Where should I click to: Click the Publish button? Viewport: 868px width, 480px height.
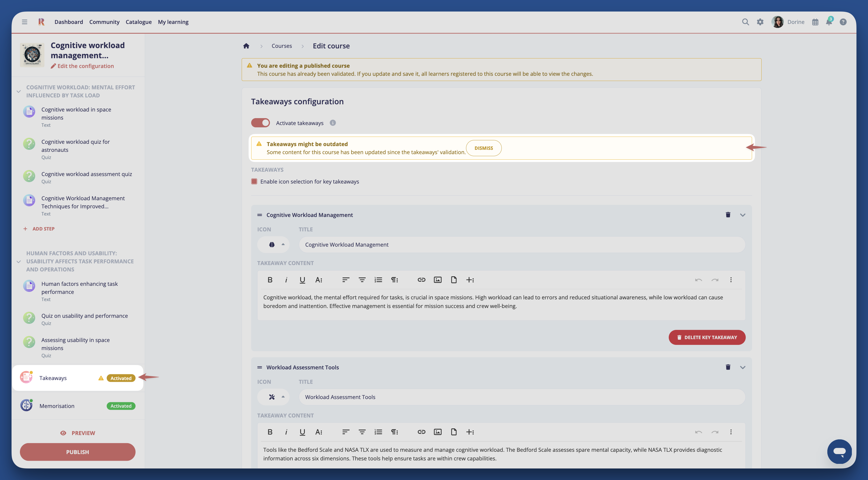[78, 452]
